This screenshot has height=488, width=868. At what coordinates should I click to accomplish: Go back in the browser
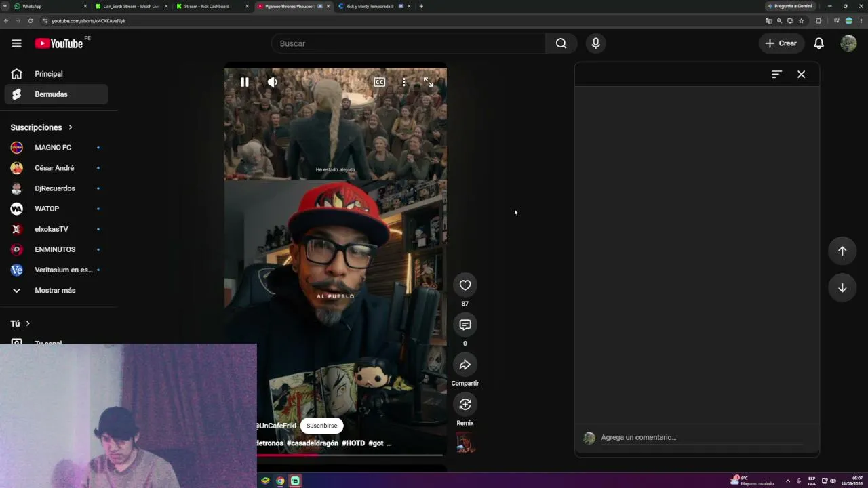coord(6,21)
